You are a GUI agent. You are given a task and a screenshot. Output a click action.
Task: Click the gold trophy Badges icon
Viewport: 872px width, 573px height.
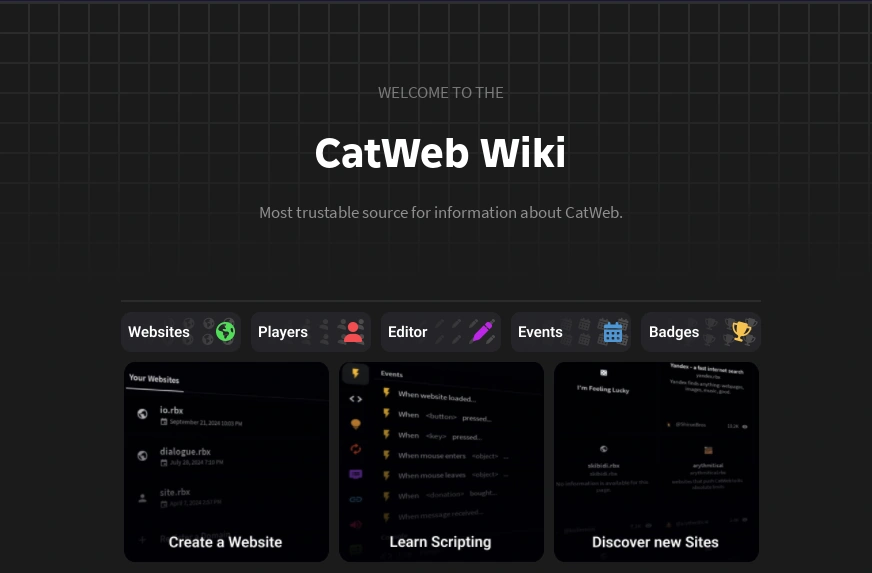pos(741,331)
